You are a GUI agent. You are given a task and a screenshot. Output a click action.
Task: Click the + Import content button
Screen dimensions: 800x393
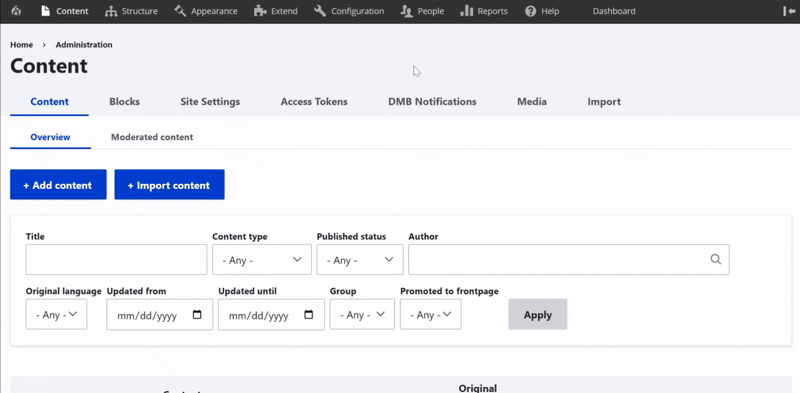click(x=169, y=185)
